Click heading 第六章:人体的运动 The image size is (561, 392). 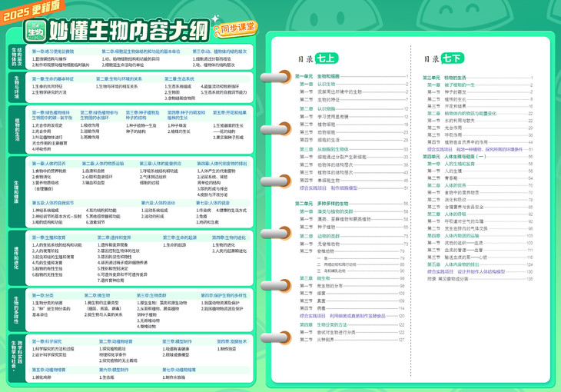[158, 203]
